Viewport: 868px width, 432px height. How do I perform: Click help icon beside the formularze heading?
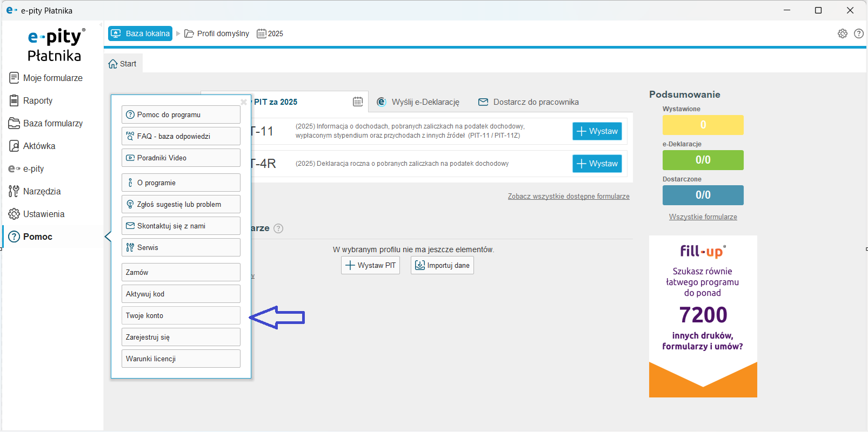coord(278,228)
